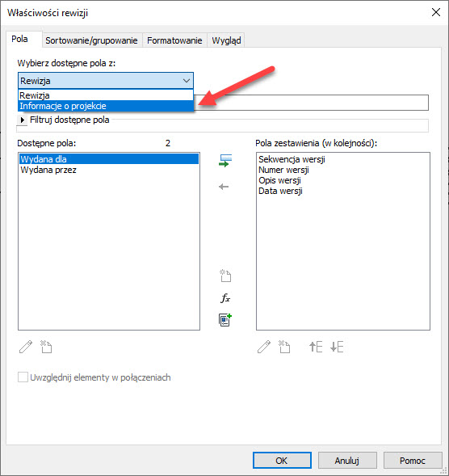Click the remove parameter left arrow icon
The width and height of the screenshot is (449, 476).
[x=224, y=187]
